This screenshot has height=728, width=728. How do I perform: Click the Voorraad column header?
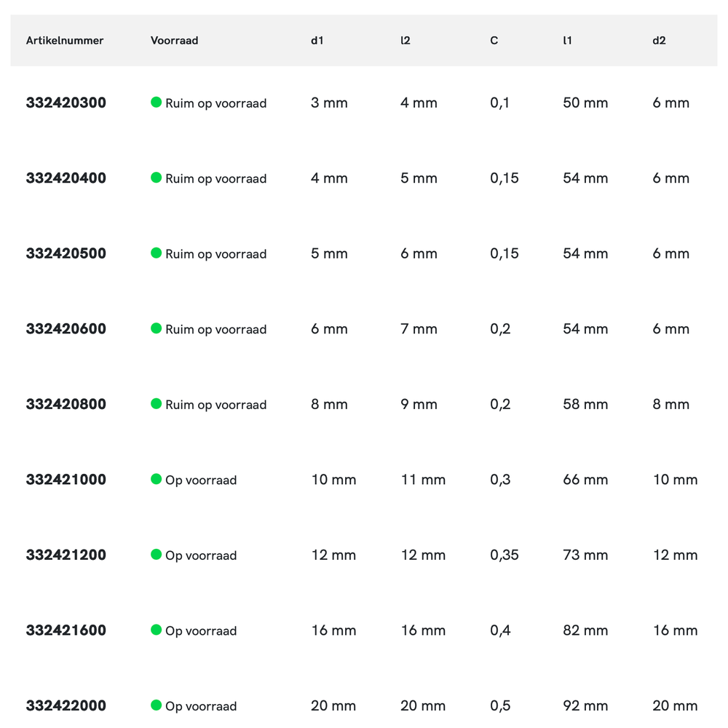(175, 41)
